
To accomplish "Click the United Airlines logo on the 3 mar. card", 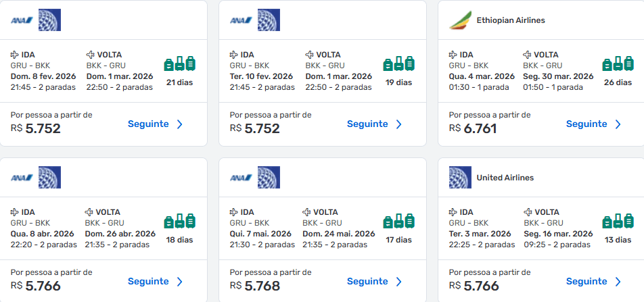I will click(460, 178).
